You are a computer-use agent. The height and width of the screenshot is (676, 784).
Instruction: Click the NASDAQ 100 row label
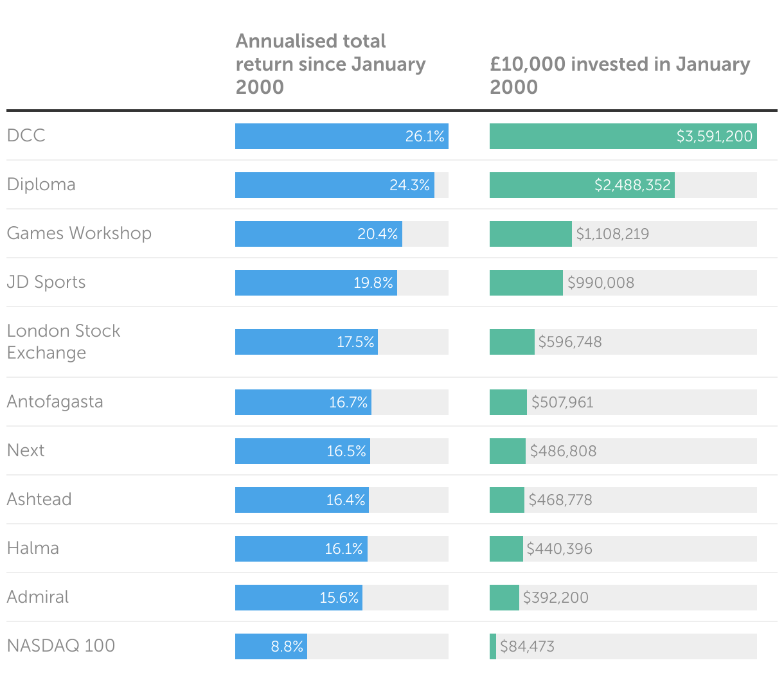[61, 646]
